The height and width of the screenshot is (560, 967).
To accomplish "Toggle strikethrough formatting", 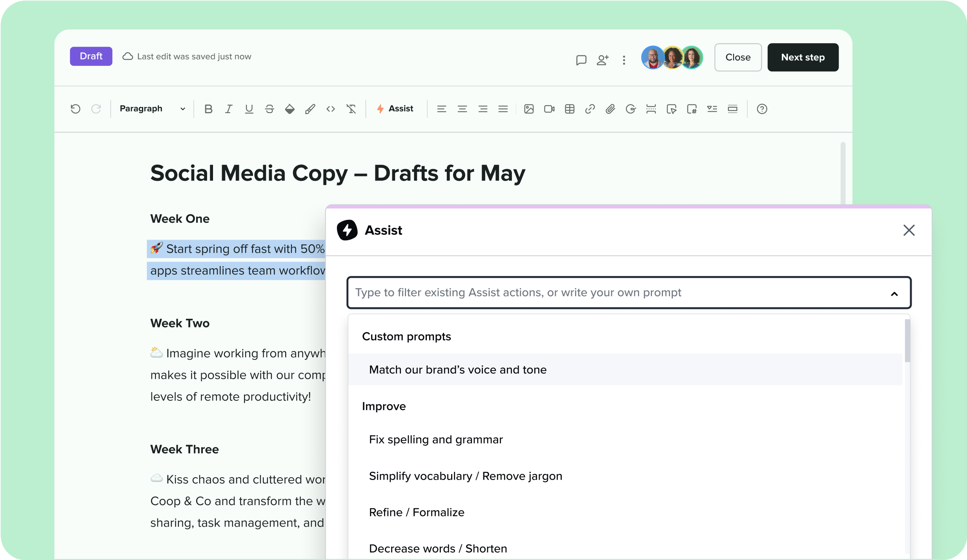I will [270, 109].
